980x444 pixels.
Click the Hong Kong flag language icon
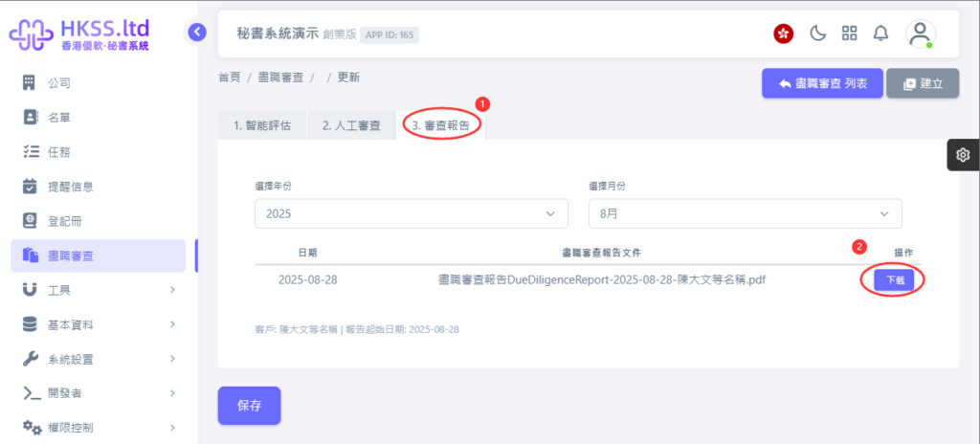tap(783, 33)
